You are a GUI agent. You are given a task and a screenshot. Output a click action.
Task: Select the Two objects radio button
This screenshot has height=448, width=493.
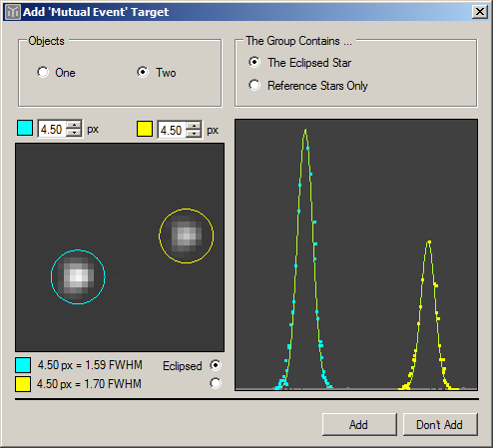143,72
